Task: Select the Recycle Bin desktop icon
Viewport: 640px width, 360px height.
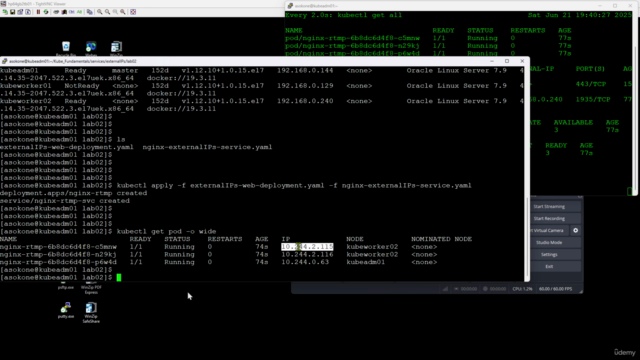Action: [66, 49]
